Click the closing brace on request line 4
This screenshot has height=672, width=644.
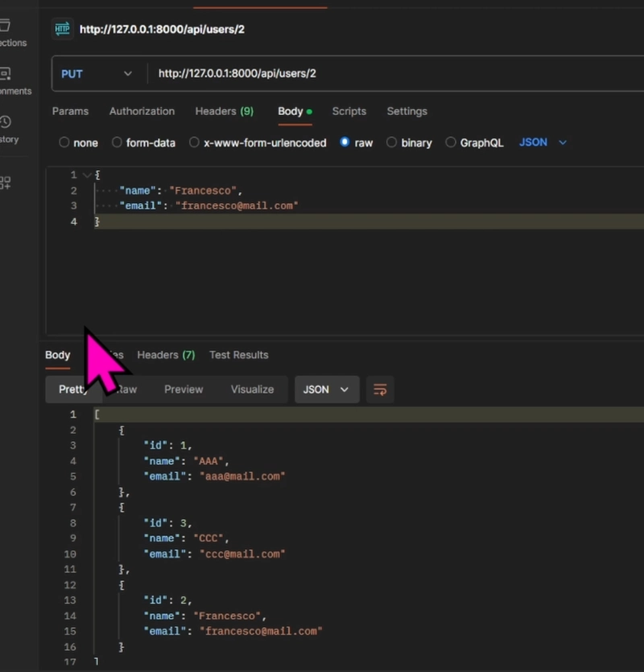coord(97,221)
